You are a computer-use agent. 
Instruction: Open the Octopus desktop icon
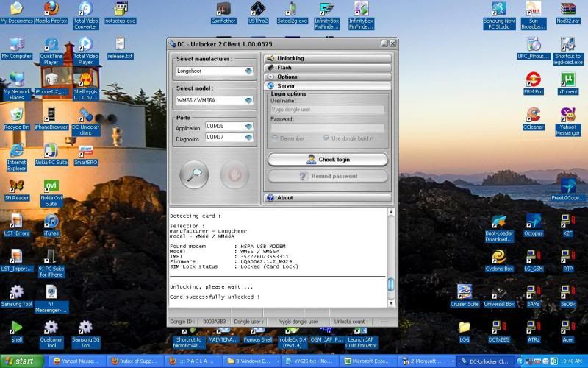(x=534, y=225)
